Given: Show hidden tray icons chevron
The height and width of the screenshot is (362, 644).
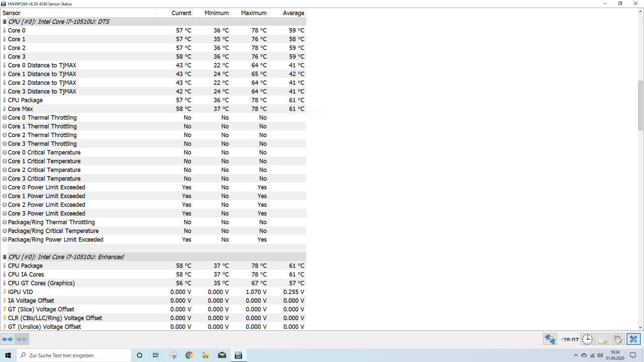Looking at the screenshot, I should point(576,355).
